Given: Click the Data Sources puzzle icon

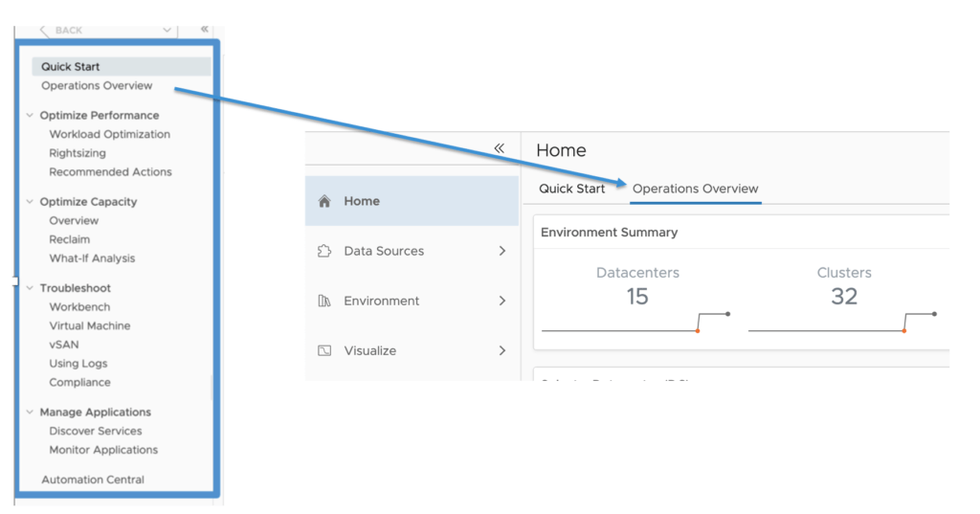Looking at the screenshot, I should point(324,252).
